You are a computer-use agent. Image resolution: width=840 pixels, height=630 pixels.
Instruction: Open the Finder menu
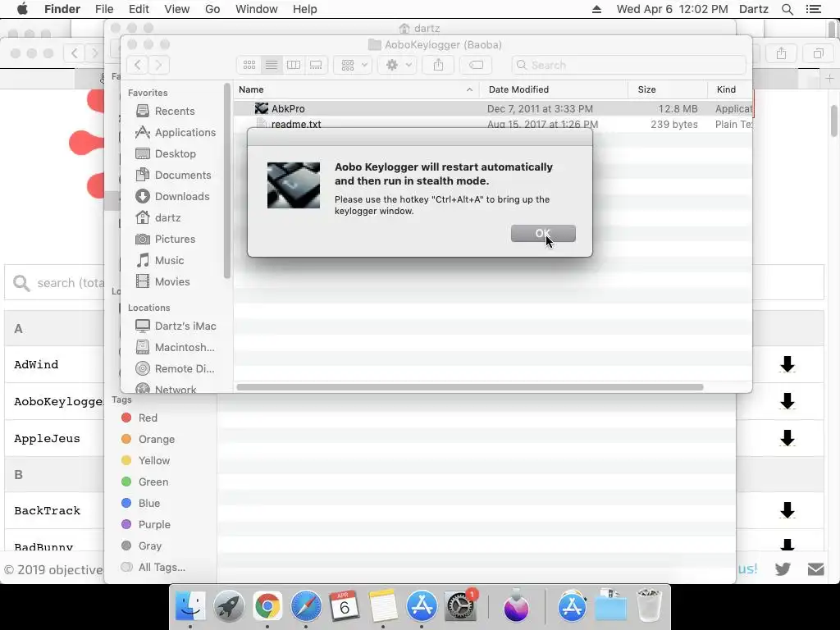(62, 9)
